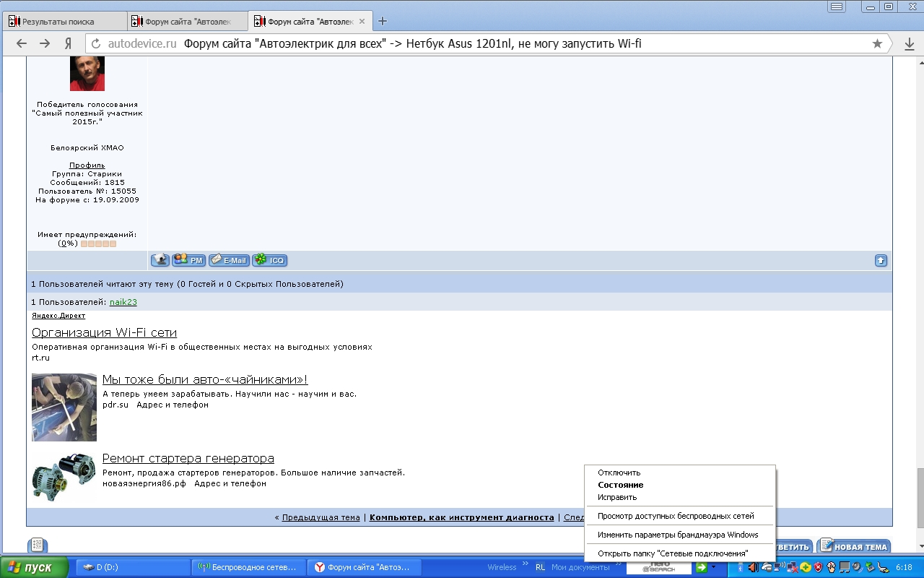
Task: Close the active 'Форум сайта' tab
Action: pyautogui.click(x=362, y=22)
